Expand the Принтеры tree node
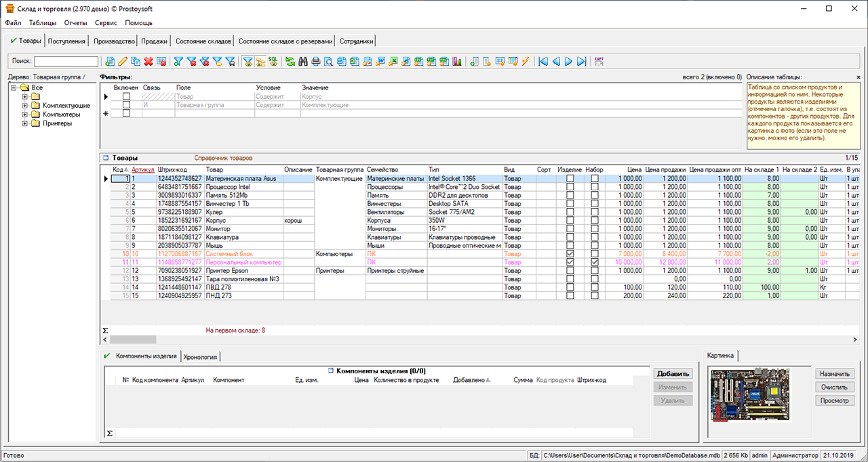The height and width of the screenshot is (462, 868). click(x=25, y=123)
